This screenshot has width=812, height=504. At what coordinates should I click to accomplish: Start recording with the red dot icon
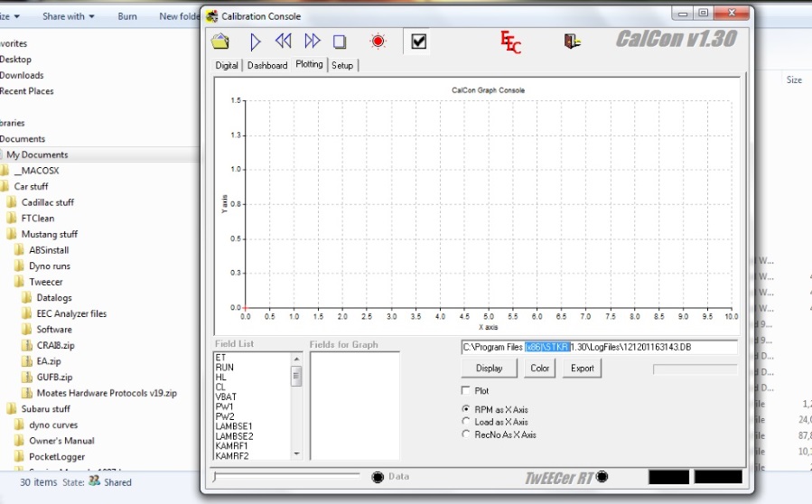point(378,41)
